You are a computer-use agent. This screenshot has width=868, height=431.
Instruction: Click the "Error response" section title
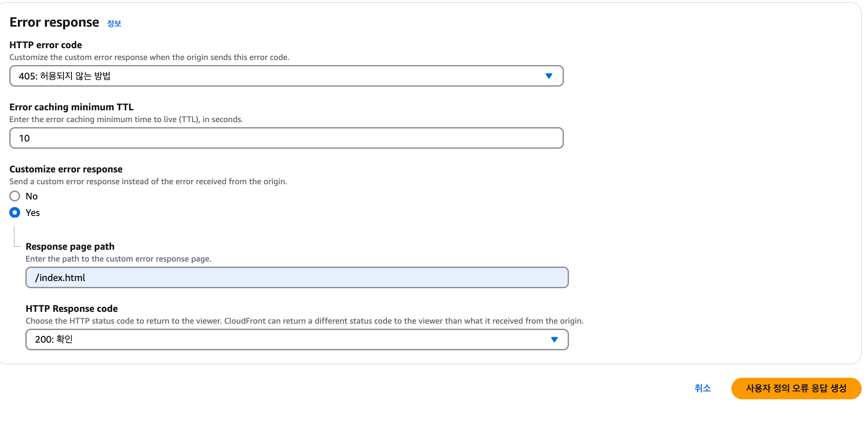tap(54, 22)
